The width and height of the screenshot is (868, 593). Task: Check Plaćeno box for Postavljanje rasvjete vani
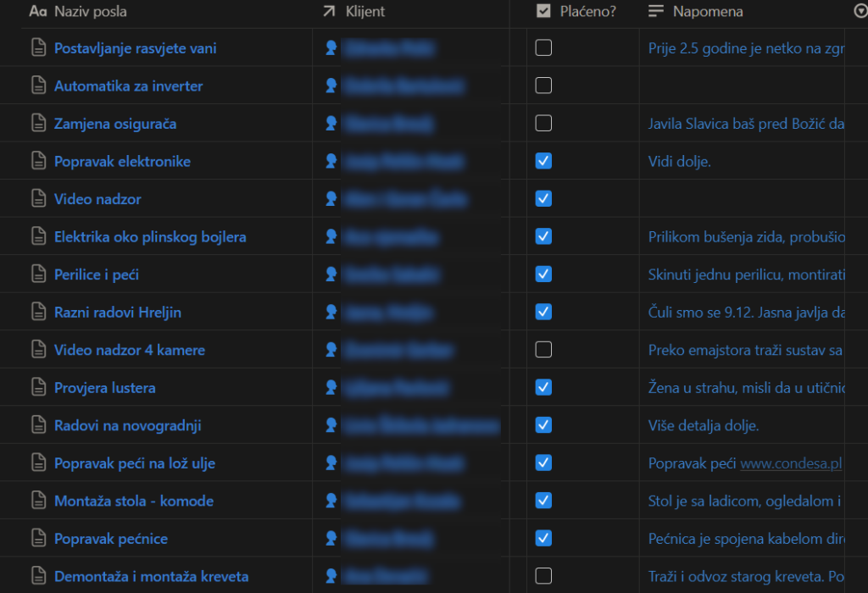543,48
